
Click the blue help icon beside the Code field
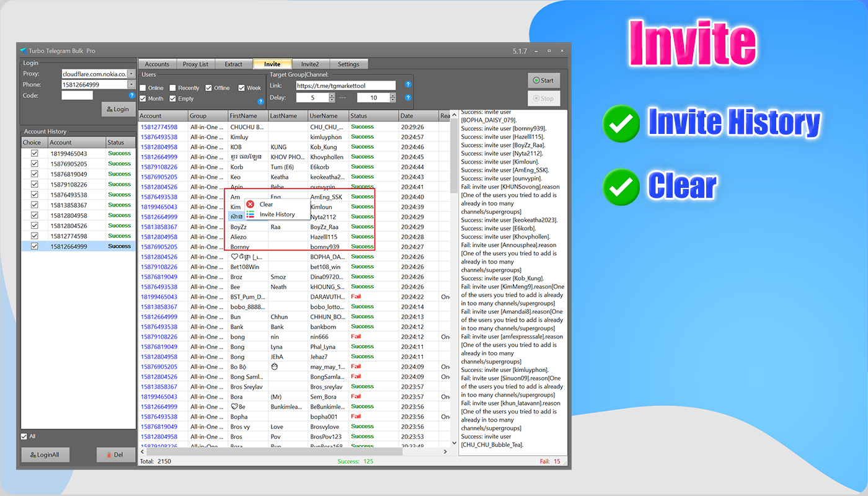pyautogui.click(x=131, y=95)
